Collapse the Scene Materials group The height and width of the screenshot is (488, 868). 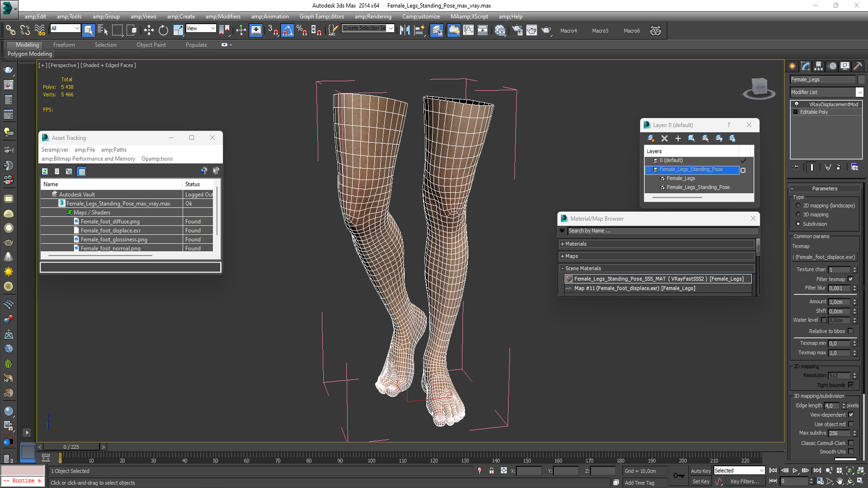562,268
